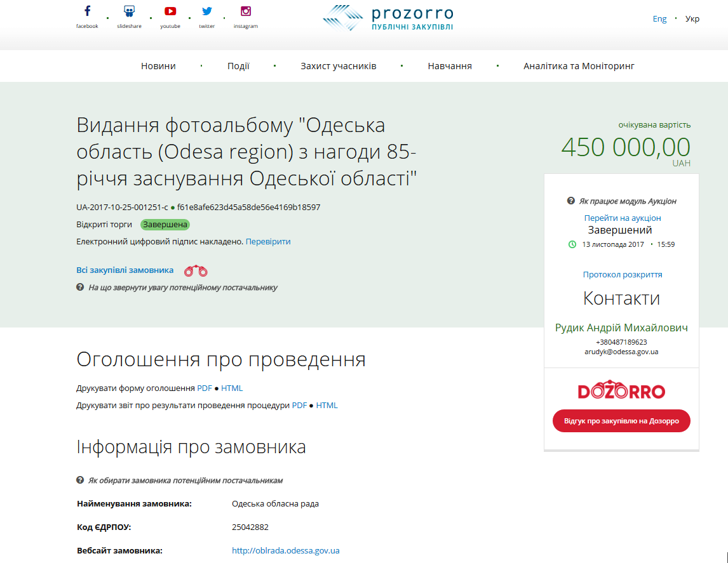Open the Новини menu item
The width and height of the screenshot is (728, 563).
coord(158,66)
